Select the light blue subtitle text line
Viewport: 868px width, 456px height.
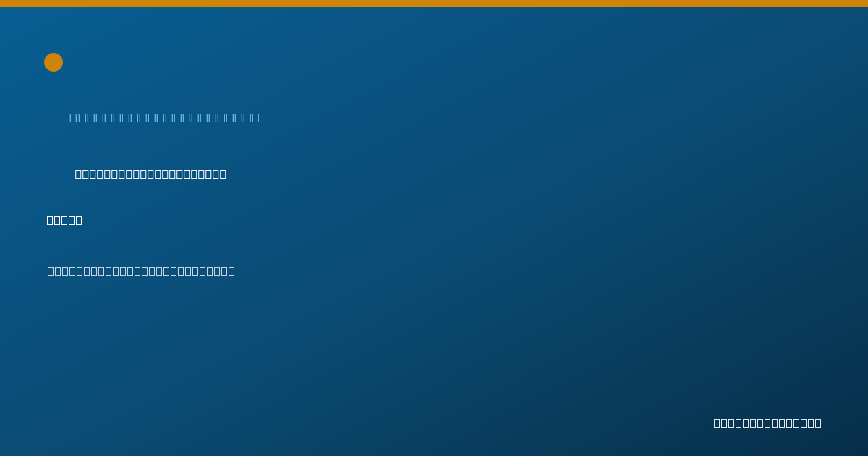coord(164,117)
